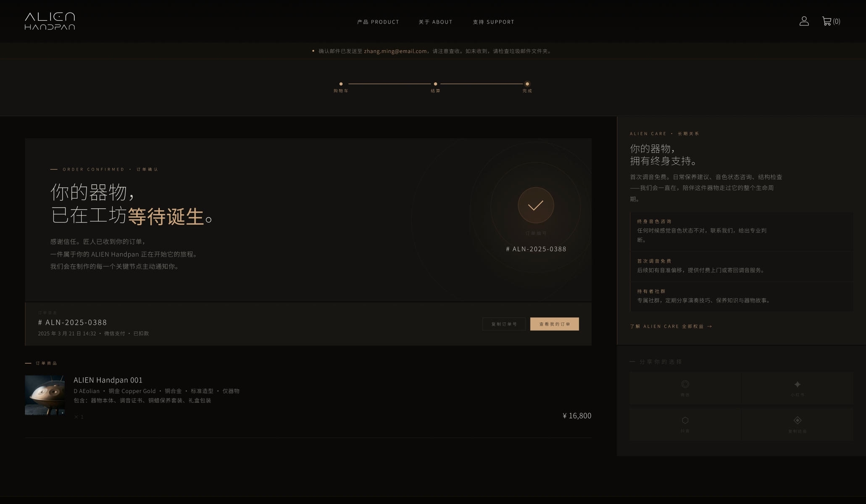Open the 产品 PRODUCT menu
866x504 pixels.
pyautogui.click(x=378, y=22)
